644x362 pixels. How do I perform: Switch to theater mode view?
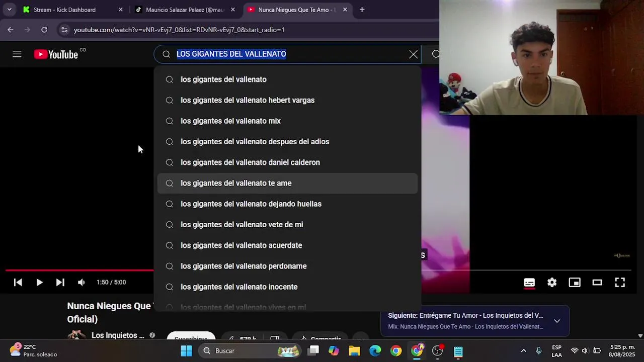597,283
